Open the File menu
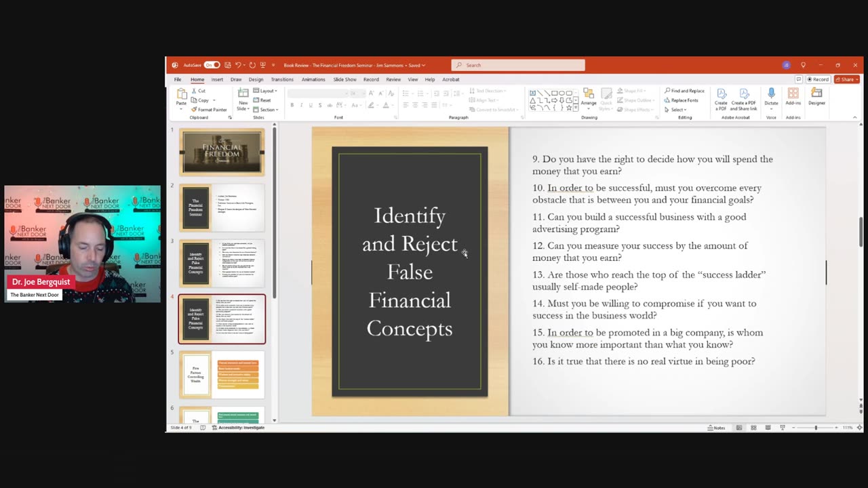 [178, 79]
